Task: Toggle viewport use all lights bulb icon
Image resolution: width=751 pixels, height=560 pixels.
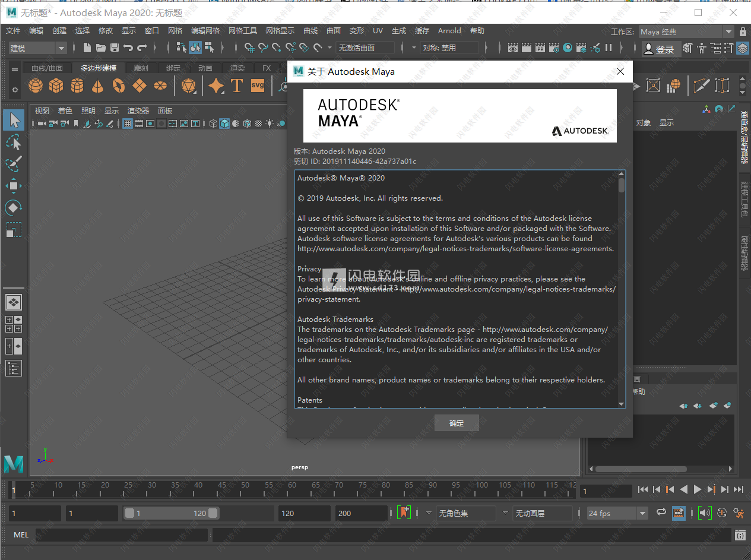Action: [x=270, y=124]
